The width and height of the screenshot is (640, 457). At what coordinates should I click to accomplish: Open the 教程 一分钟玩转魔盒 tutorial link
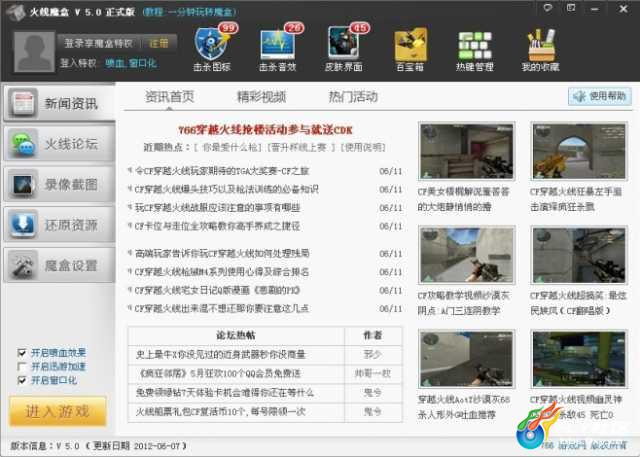click(x=189, y=12)
